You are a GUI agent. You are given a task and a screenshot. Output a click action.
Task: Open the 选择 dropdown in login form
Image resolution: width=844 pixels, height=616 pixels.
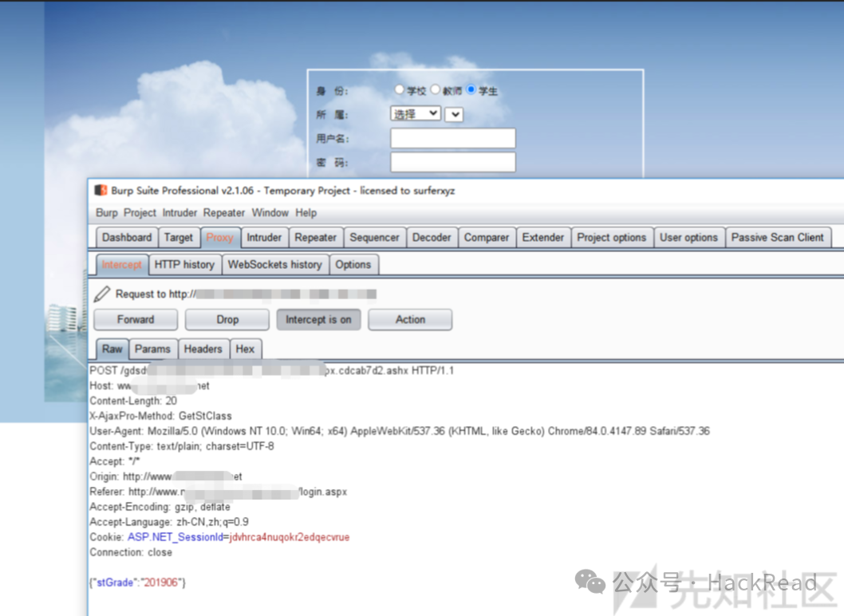coord(416,113)
